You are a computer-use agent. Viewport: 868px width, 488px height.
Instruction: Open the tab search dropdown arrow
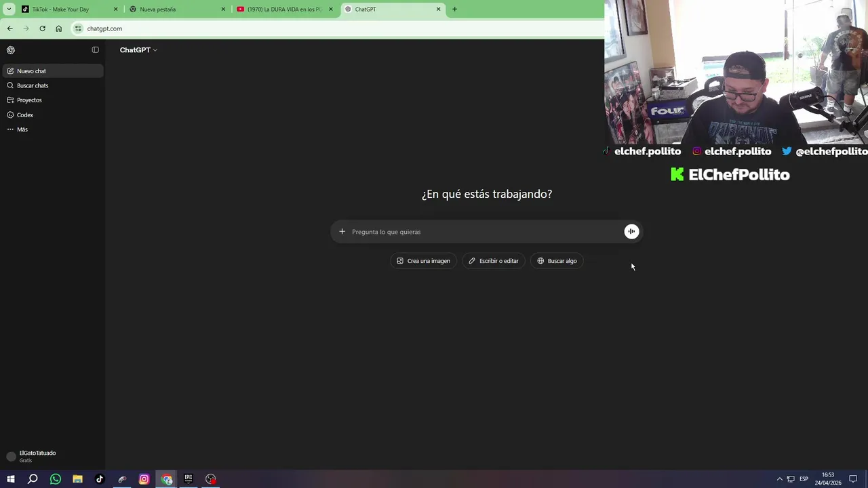tap(8, 9)
